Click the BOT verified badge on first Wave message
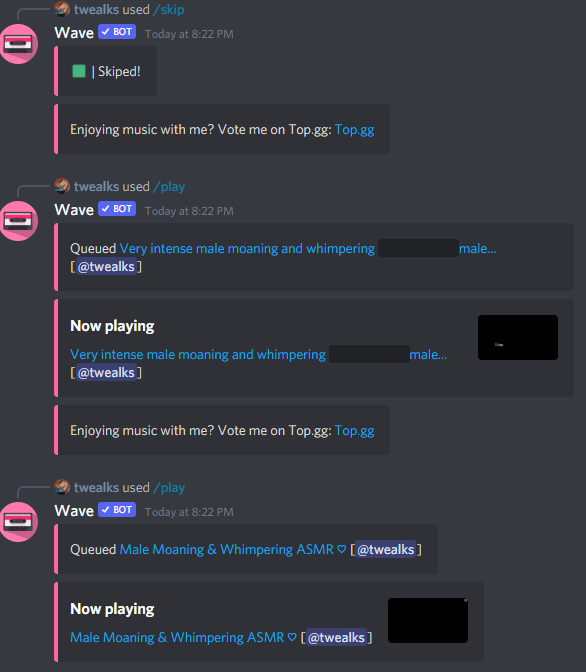586x672 pixels. tap(117, 32)
